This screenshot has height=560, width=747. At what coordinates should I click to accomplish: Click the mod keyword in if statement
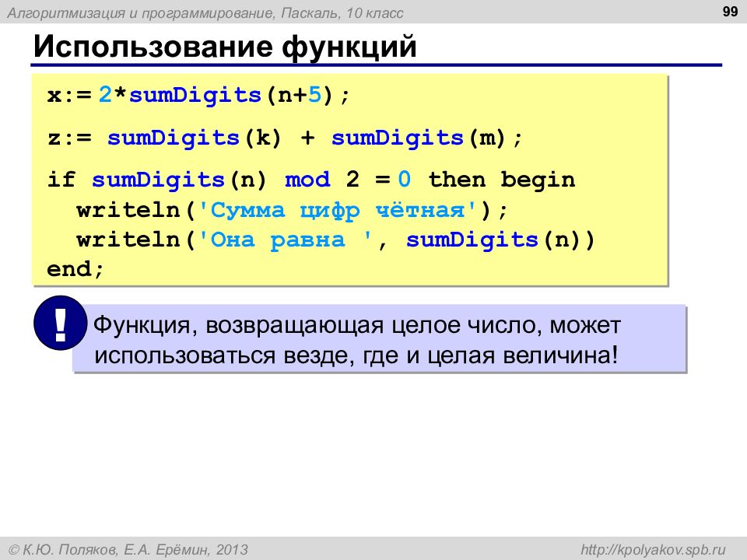point(307,180)
